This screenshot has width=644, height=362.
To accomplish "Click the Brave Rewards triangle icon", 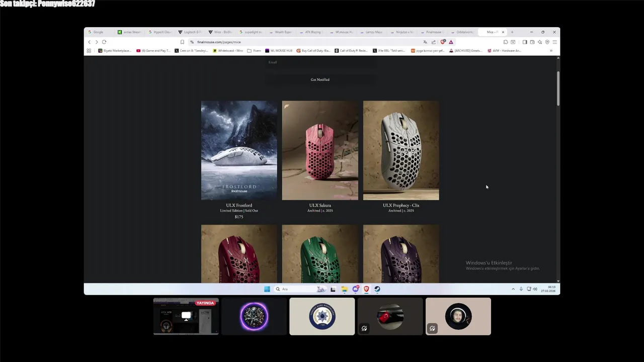I will [x=451, y=42].
